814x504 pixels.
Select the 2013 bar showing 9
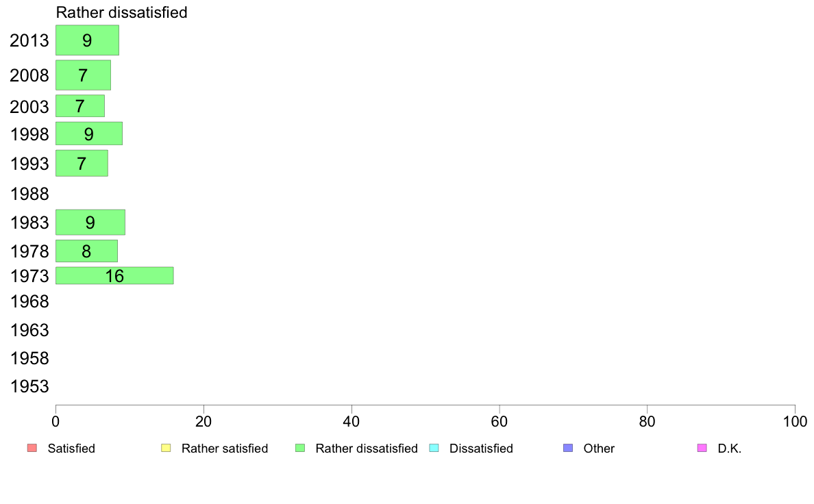point(87,40)
